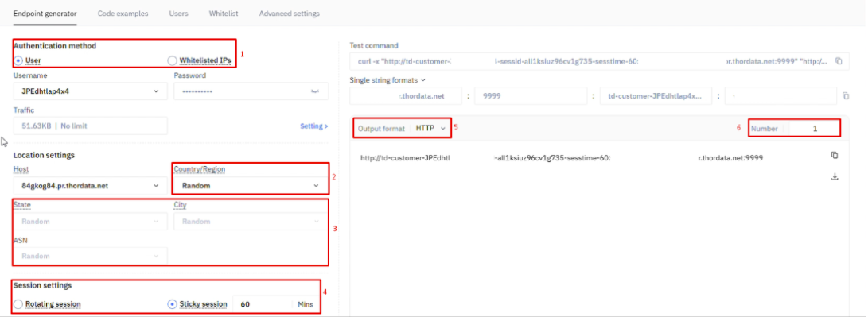The width and height of the screenshot is (868, 317).
Task: Click the Traffic field 51.63KB No limit
Action: (x=90, y=126)
